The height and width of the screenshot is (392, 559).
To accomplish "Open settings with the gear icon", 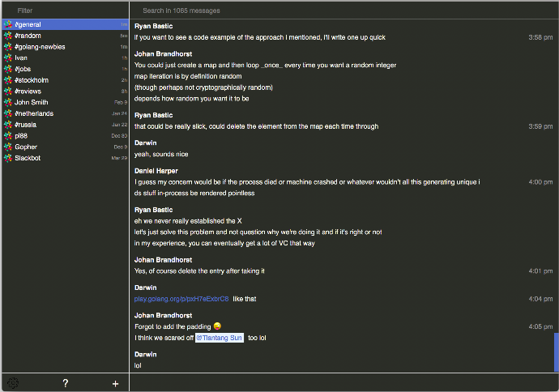I will click(x=12, y=383).
